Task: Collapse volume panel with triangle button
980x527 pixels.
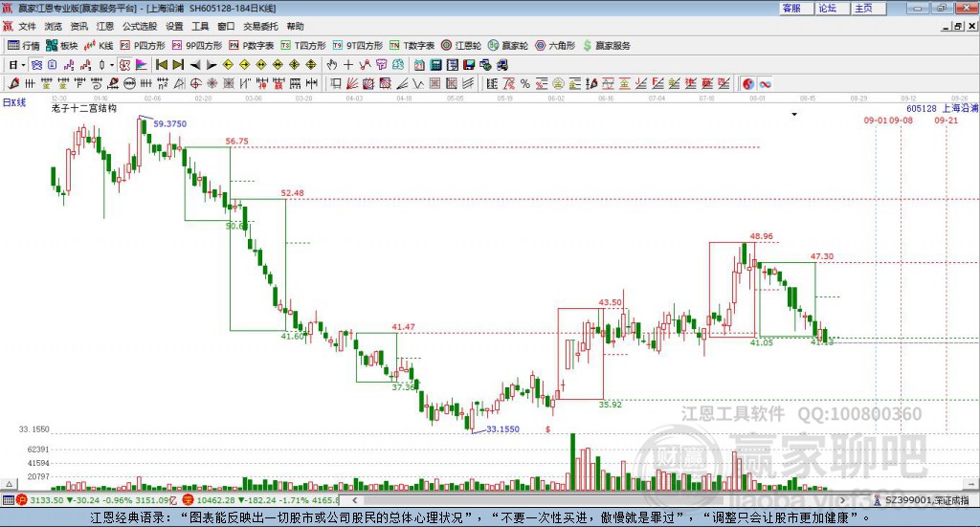Action: (9, 484)
